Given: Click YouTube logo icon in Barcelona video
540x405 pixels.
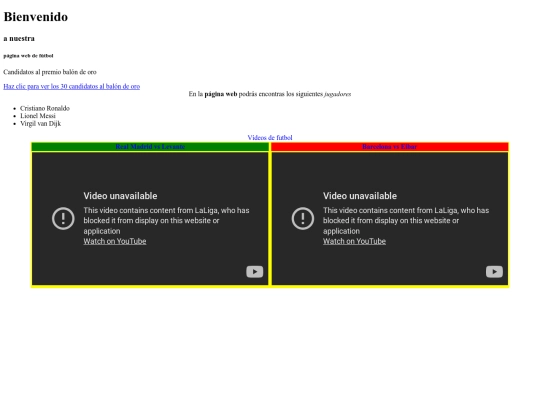Looking at the screenshot, I should pyautogui.click(x=494, y=272).
